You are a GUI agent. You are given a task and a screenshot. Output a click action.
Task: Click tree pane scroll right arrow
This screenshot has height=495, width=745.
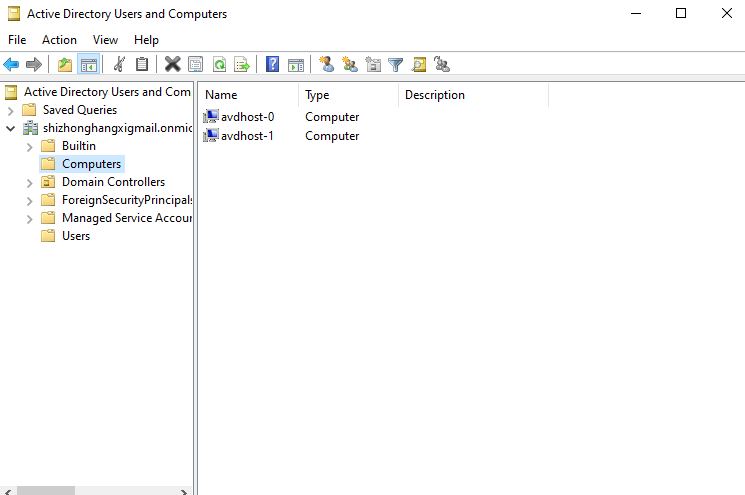click(x=184, y=492)
